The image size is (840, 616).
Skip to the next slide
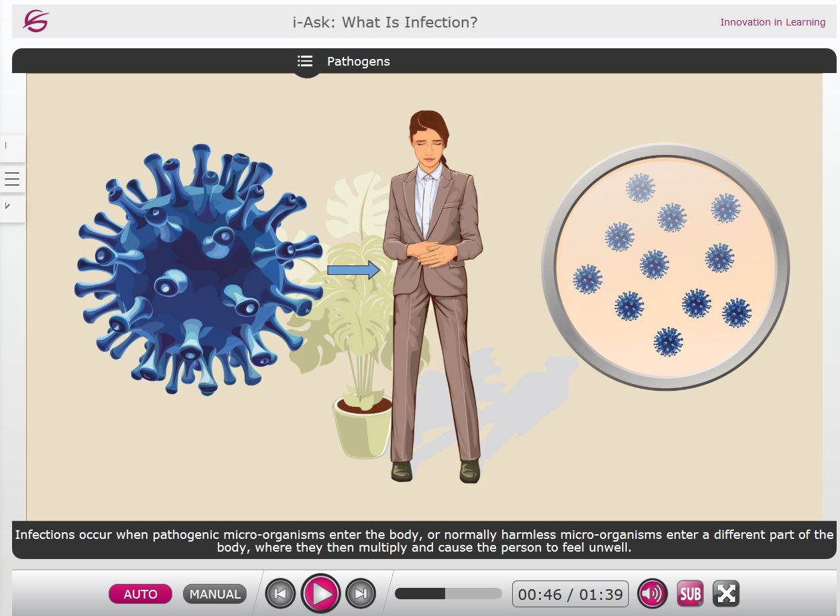(x=361, y=593)
